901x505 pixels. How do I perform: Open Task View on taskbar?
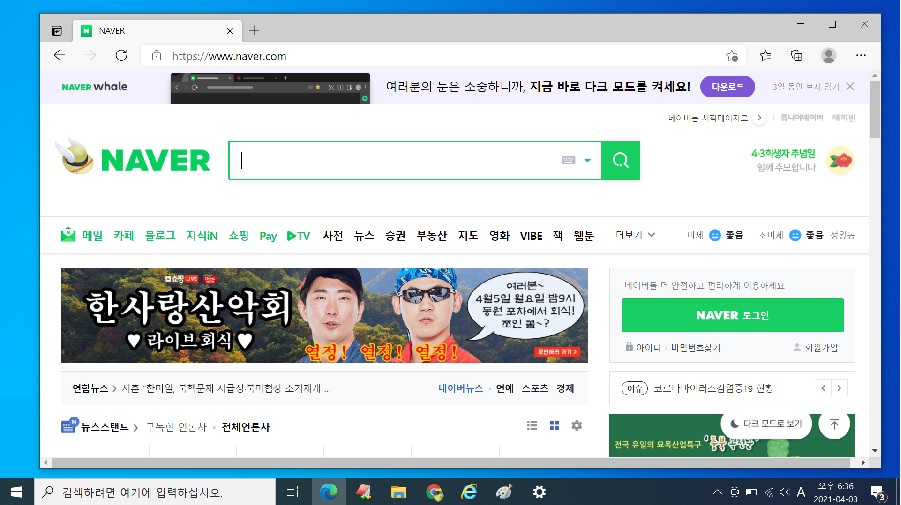click(292, 492)
